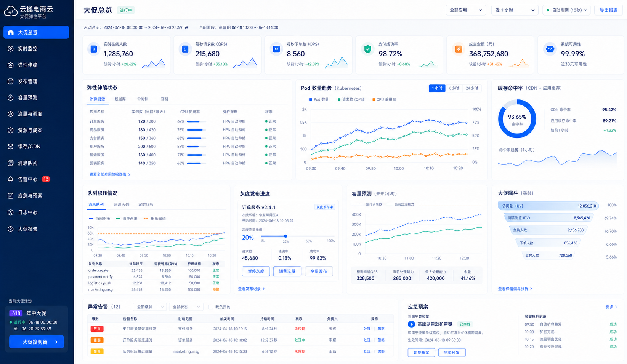Click the 实时在线人数 card icon
Image resolution: width=627 pixels, height=364 pixels.
pyautogui.click(x=93, y=49)
